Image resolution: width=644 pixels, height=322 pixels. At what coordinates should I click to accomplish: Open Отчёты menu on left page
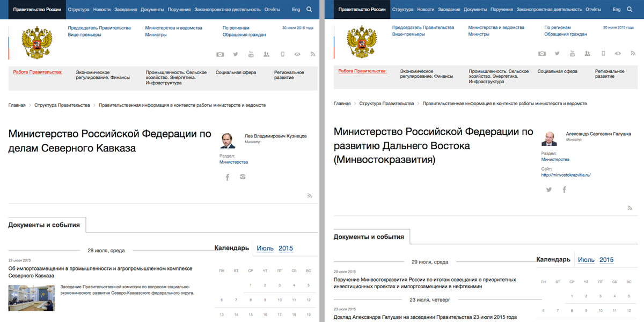(272, 10)
